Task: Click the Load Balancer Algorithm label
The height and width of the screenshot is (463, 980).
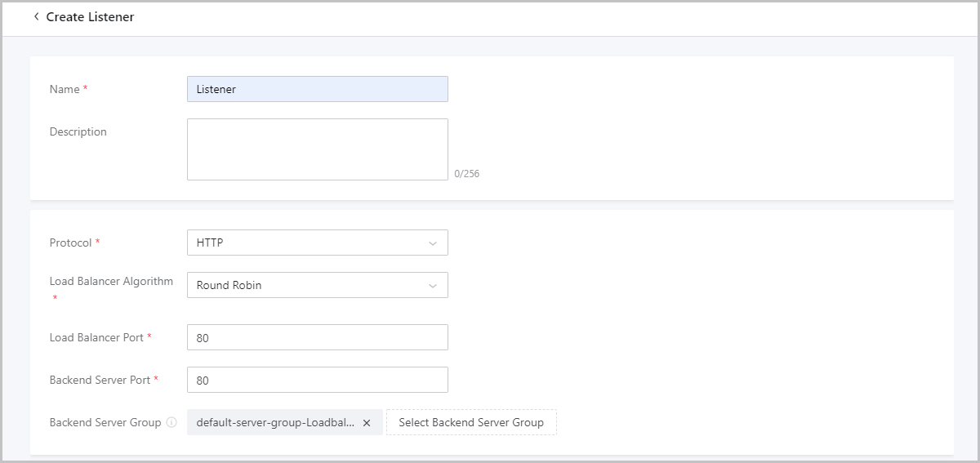Action: (111, 281)
